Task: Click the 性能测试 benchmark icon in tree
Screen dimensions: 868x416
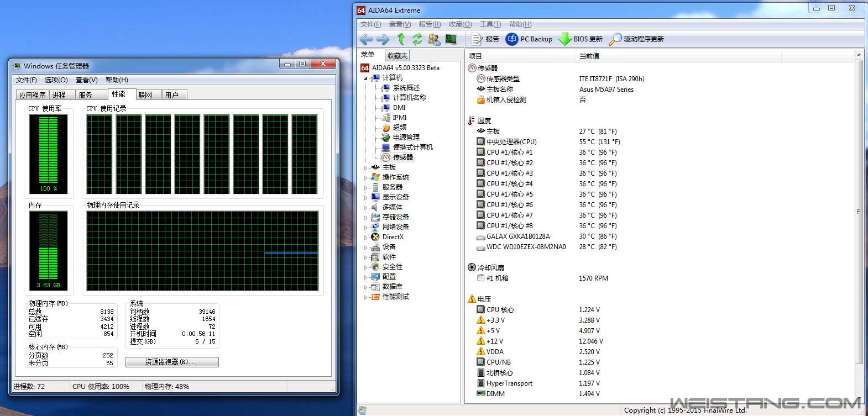Action: (x=375, y=297)
